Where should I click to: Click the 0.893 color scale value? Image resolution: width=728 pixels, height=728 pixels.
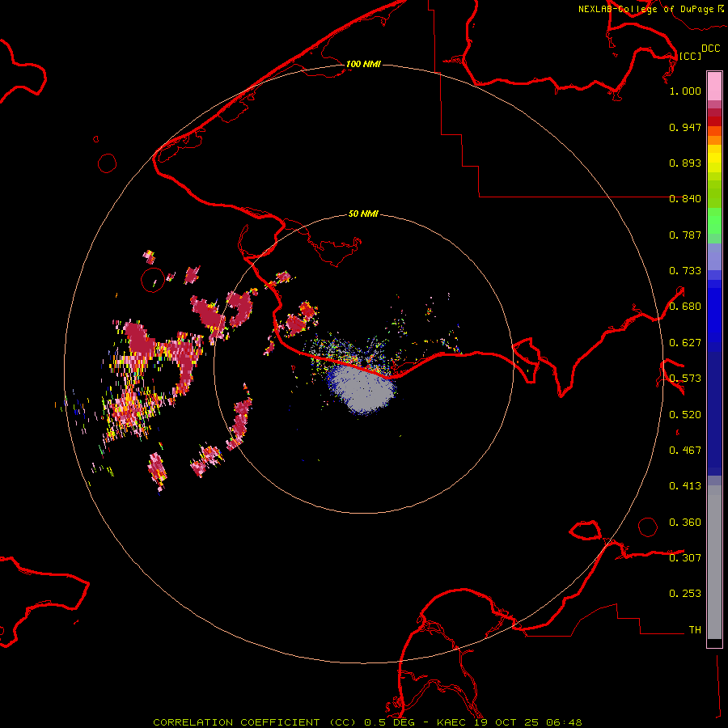pyautogui.click(x=685, y=163)
